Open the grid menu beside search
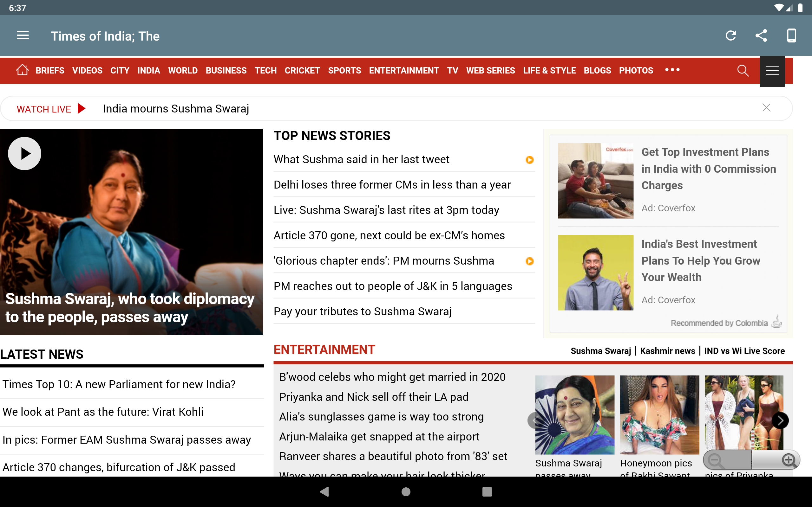 click(x=772, y=71)
